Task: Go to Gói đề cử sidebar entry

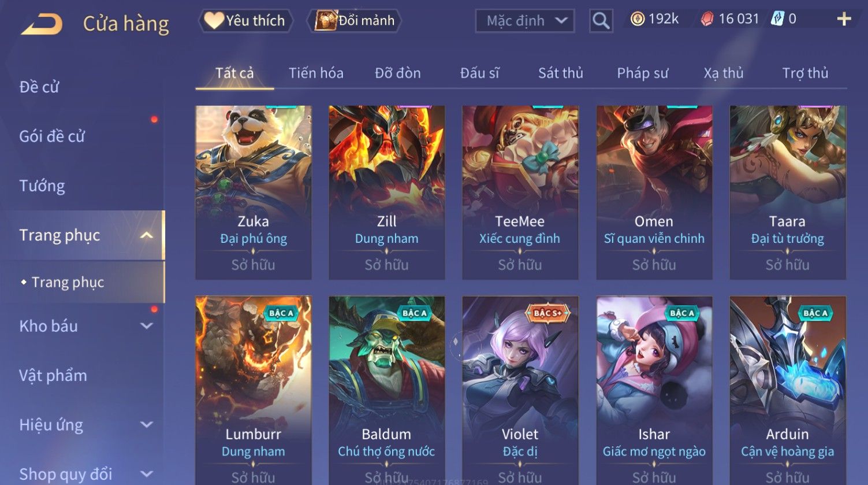Action: point(52,136)
